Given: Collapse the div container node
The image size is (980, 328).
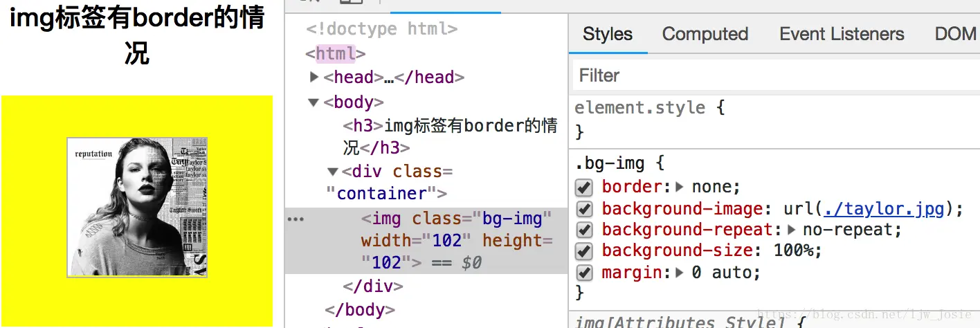Looking at the screenshot, I should click(332, 172).
